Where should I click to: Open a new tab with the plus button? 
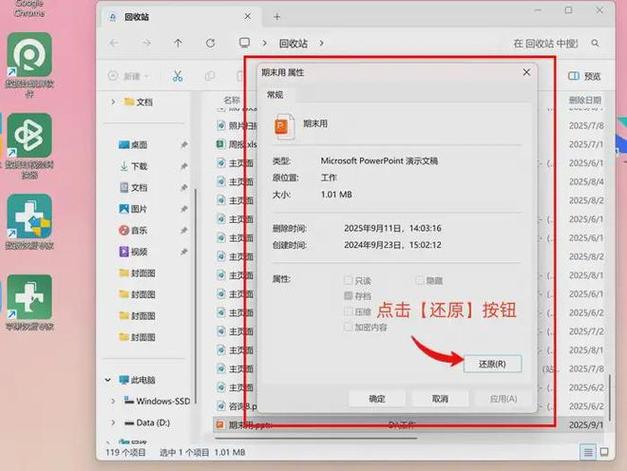(277, 16)
